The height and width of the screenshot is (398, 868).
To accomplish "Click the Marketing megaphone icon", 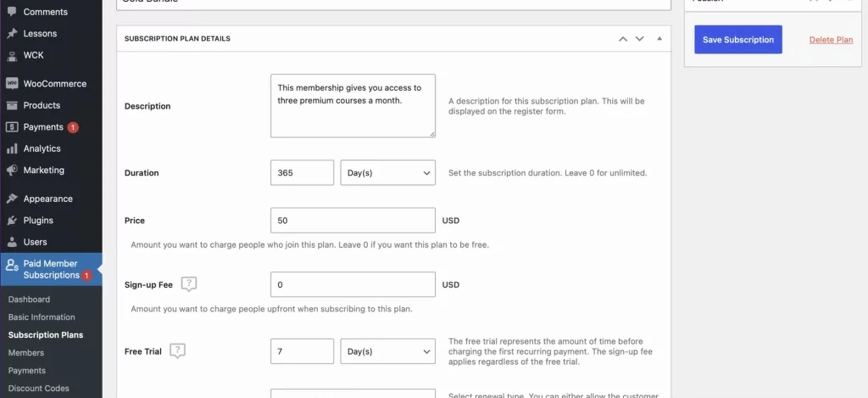I will coord(12,170).
